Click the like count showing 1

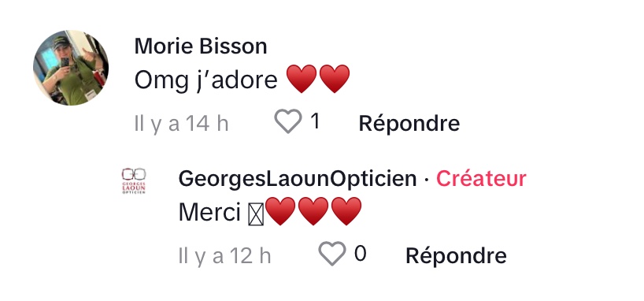pyautogui.click(x=315, y=121)
